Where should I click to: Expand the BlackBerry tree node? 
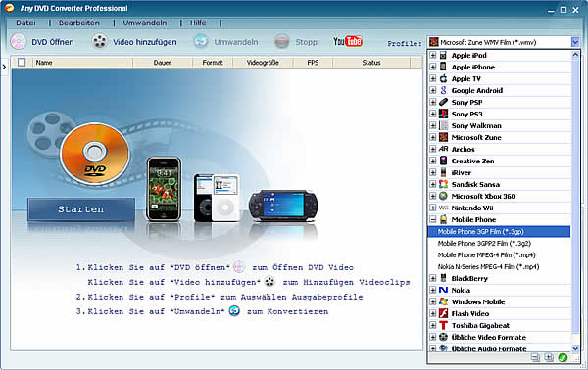pyautogui.click(x=433, y=278)
